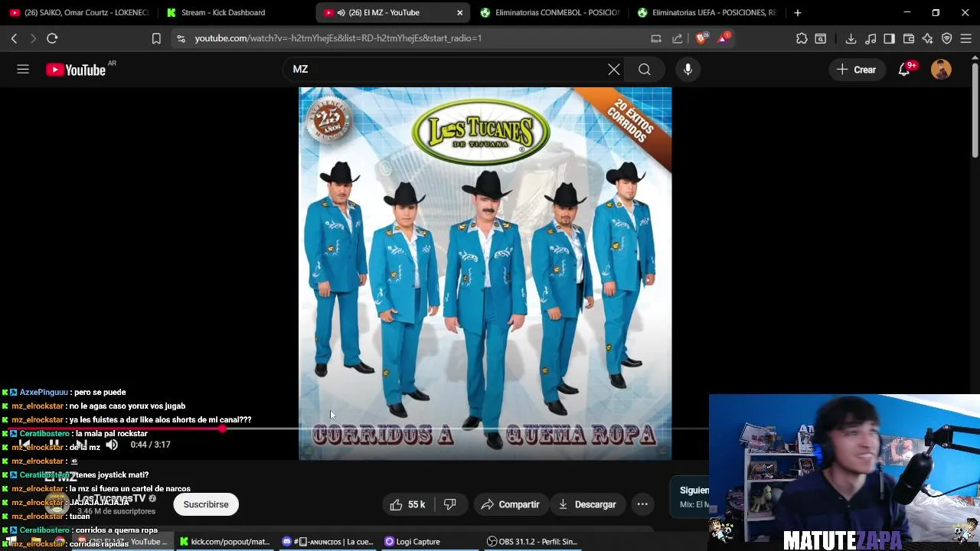Open Discord anuncios taskbar window
Screen dimensions: 980x551
point(328,542)
